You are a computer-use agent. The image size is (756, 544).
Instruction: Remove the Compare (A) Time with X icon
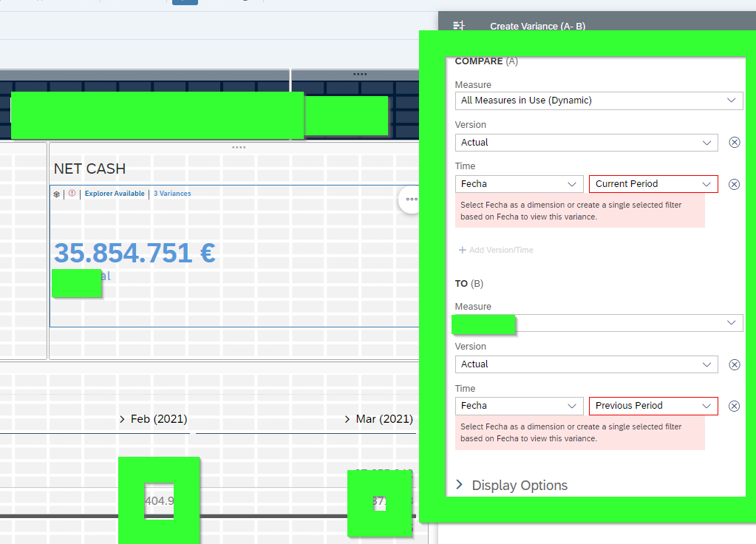(x=734, y=184)
